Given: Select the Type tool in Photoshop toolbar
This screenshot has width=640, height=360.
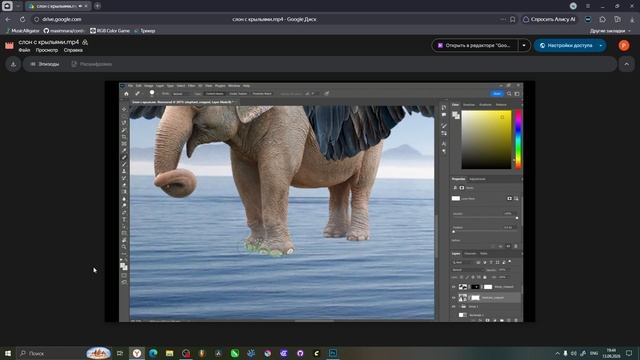Looking at the screenshot, I should pyautogui.click(x=124, y=219).
